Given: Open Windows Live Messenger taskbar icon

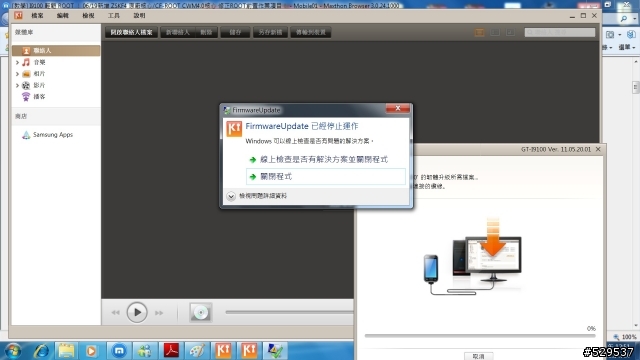Looking at the screenshot, I should (x=144, y=351).
